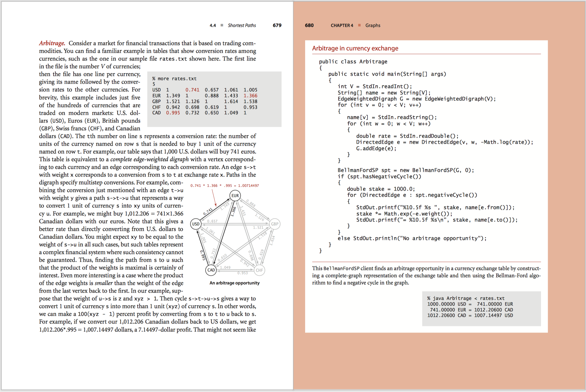Screen dimensions: 586x392
Task: Click '1.614' in the rates table GBP row
Action: pos(231,101)
